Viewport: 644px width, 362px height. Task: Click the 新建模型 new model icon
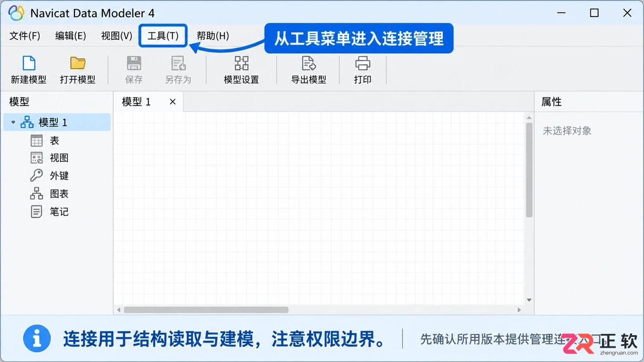click(29, 63)
